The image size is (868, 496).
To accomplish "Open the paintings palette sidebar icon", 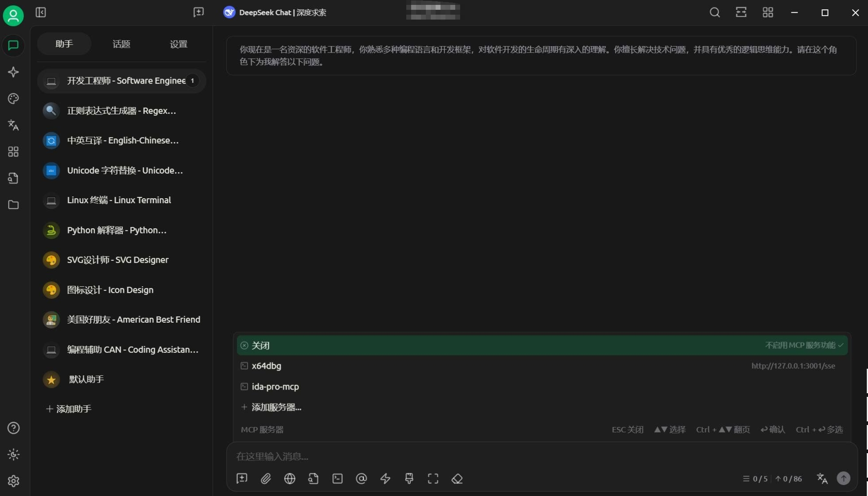I will [13, 98].
